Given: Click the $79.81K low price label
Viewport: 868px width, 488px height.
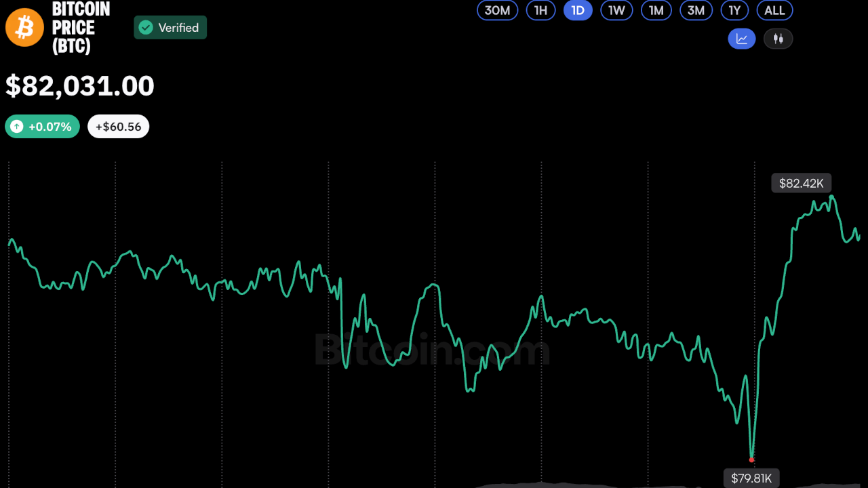Looking at the screenshot, I should click(751, 478).
